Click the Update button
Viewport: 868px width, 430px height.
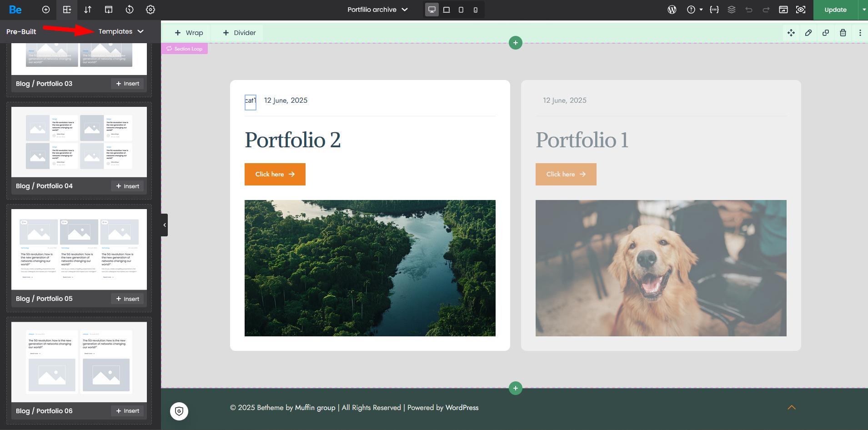click(835, 10)
